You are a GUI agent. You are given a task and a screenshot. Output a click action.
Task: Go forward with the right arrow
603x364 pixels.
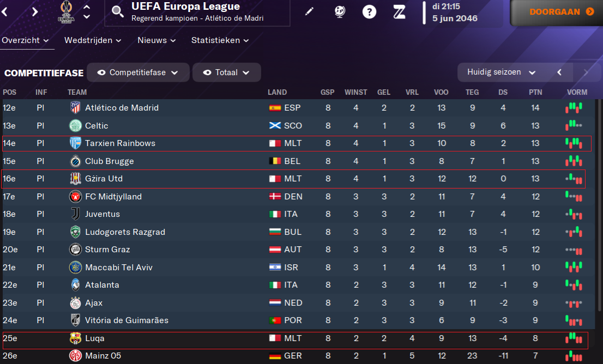click(x=35, y=11)
